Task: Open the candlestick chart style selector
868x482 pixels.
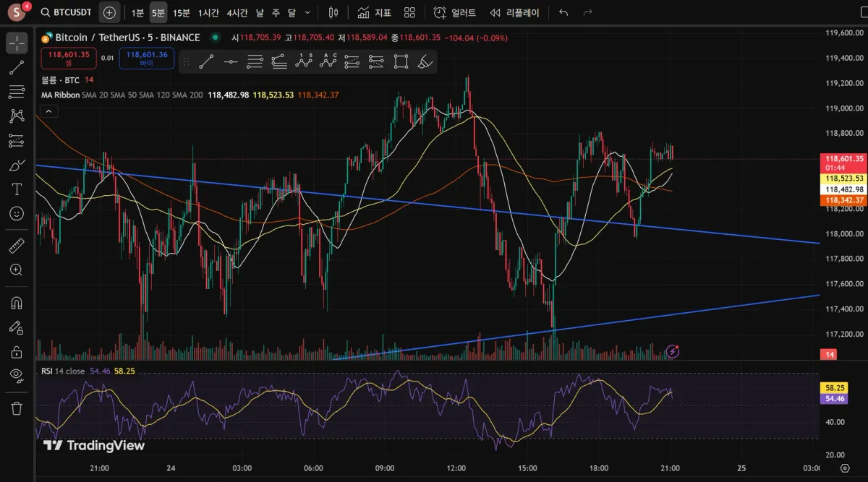Action: [333, 12]
